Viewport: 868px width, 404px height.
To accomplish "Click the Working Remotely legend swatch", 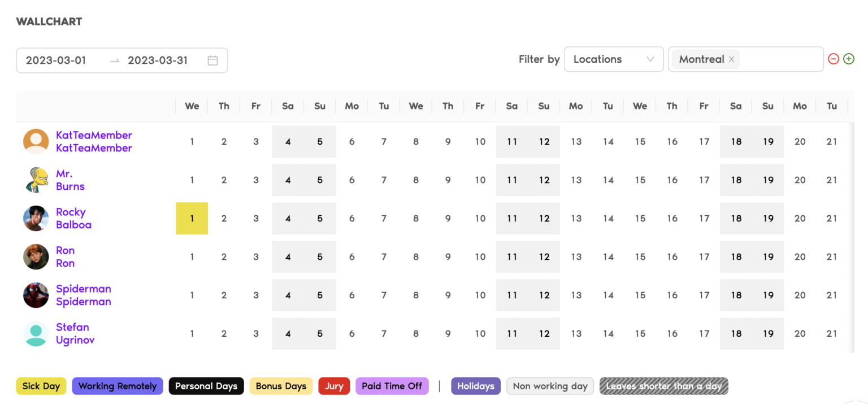I will coord(118,386).
